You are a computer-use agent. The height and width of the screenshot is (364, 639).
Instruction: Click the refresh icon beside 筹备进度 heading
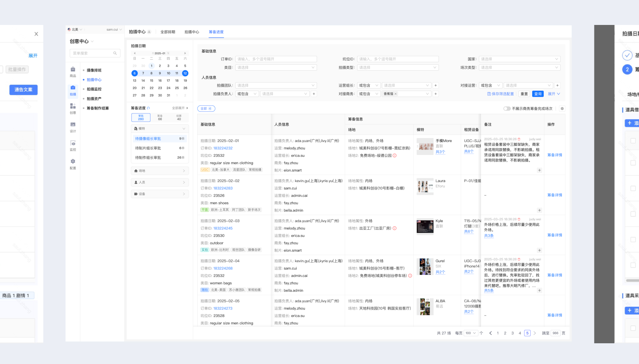coord(148,108)
